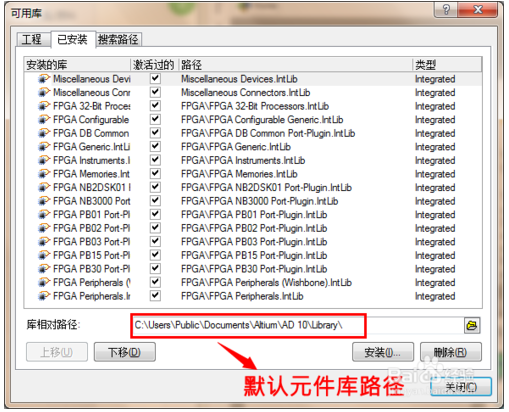This screenshot has height=412, width=509.
Task: Toggle FPGA PB15 Port-Plugin checkbox
Action: (x=155, y=255)
